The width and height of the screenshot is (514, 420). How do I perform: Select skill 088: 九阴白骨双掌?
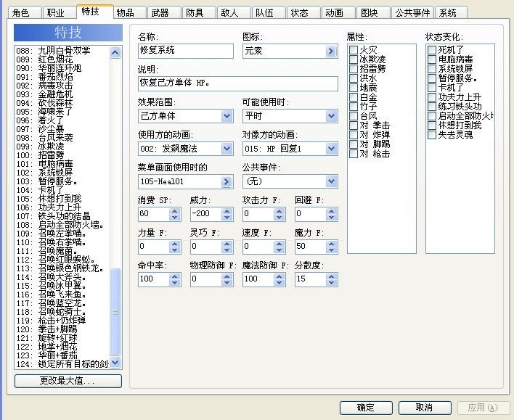coord(62,51)
